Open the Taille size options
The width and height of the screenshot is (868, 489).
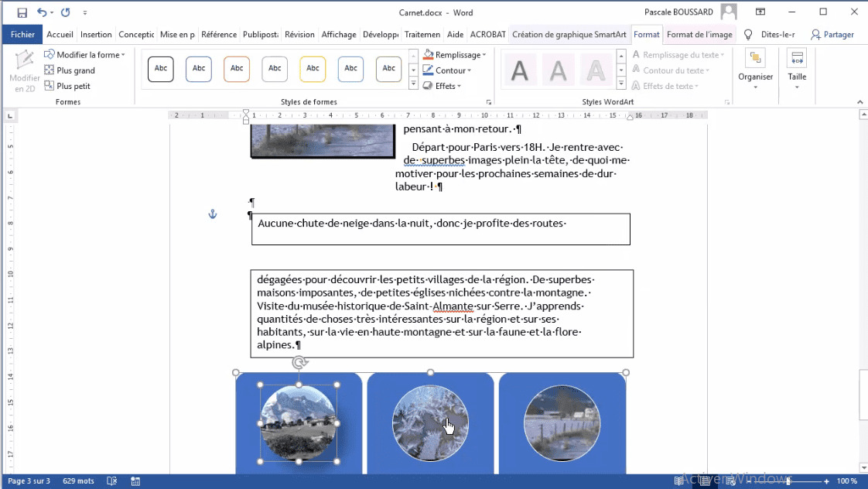coord(797,68)
